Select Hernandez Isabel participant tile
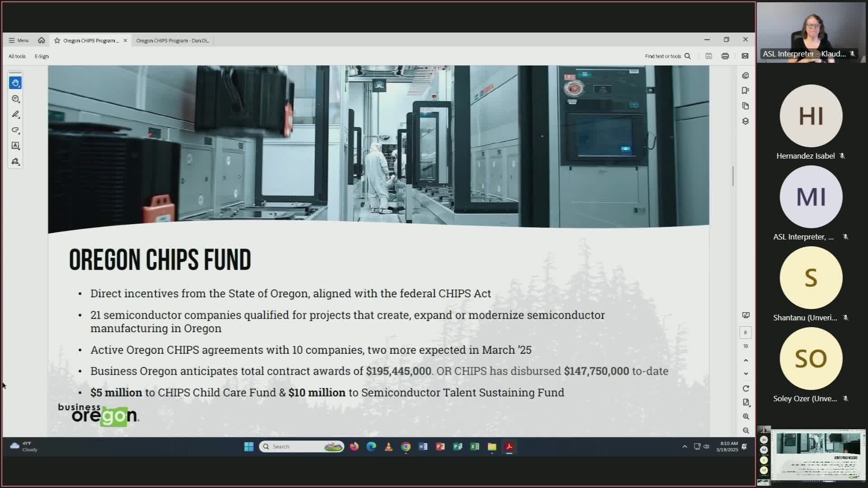Viewport: 868px width, 488px height. pos(811,122)
